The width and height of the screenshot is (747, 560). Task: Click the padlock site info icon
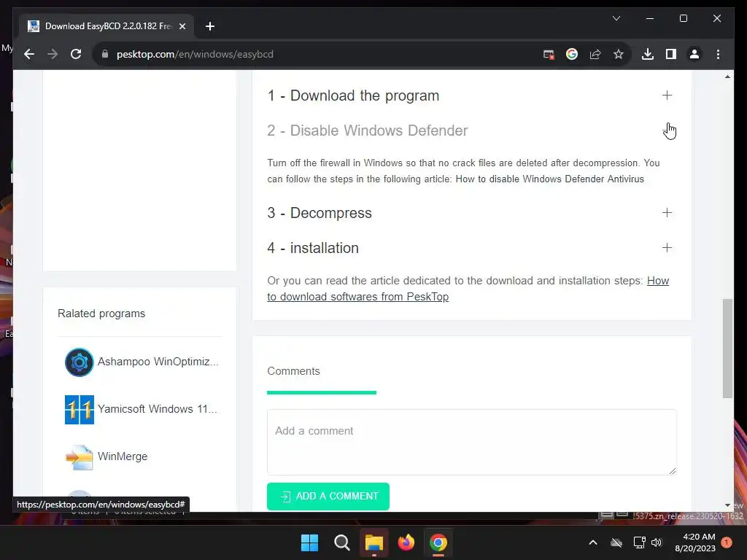105,54
